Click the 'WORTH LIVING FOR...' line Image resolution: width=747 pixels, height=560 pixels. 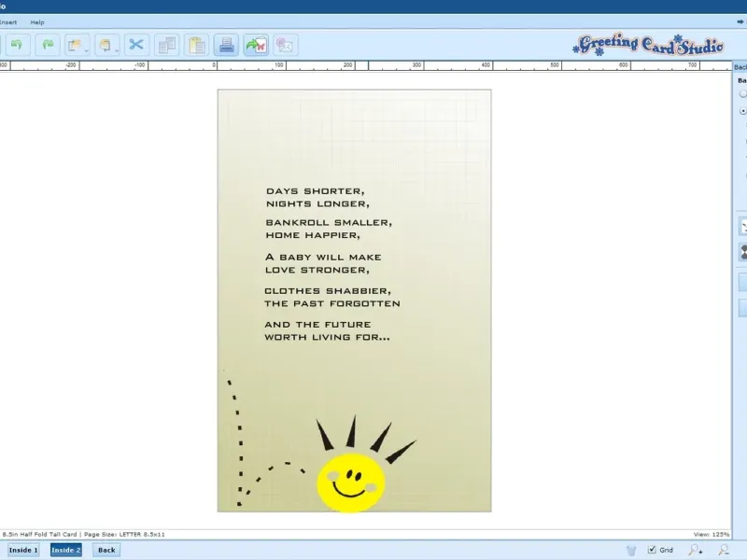[x=328, y=337]
